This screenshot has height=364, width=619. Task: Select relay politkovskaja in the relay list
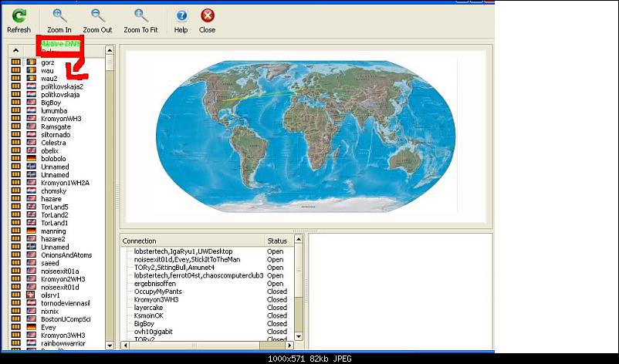click(x=60, y=95)
